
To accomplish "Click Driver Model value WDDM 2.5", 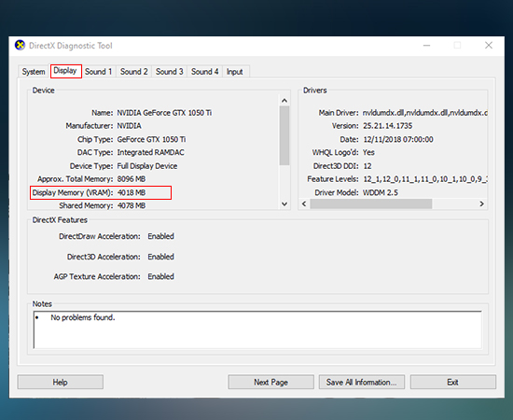I will [x=381, y=193].
